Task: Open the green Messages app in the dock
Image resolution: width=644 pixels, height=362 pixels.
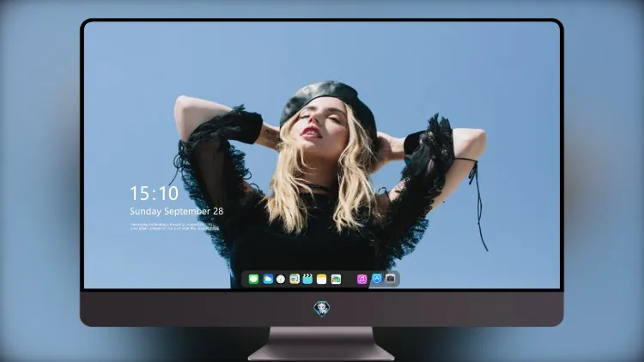Action: [x=253, y=280]
